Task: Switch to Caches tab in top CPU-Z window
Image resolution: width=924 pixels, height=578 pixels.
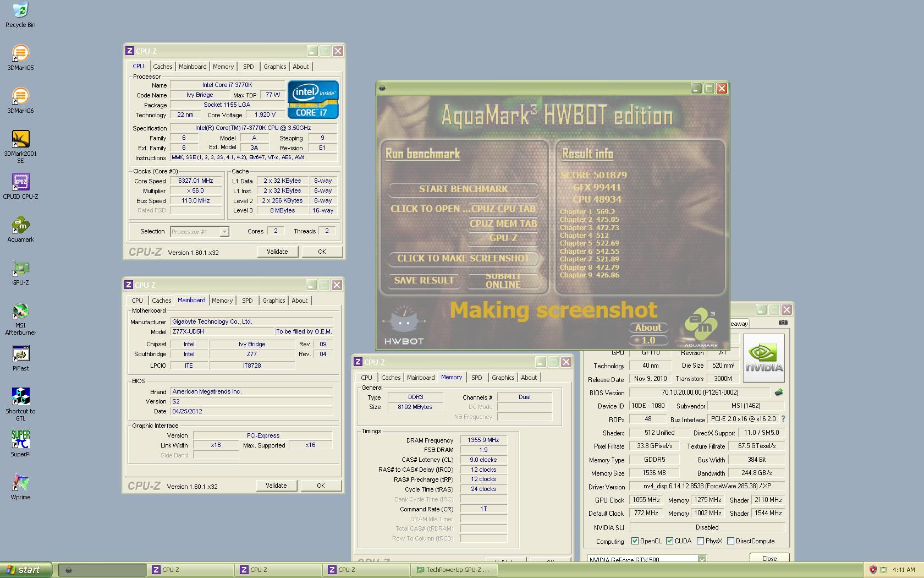Action: point(163,67)
